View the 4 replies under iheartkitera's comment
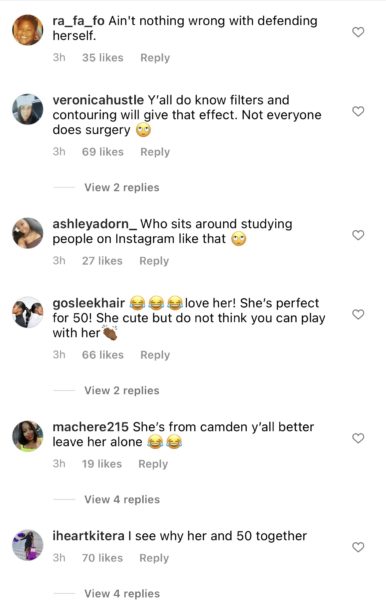386x600 pixels. pos(122,593)
